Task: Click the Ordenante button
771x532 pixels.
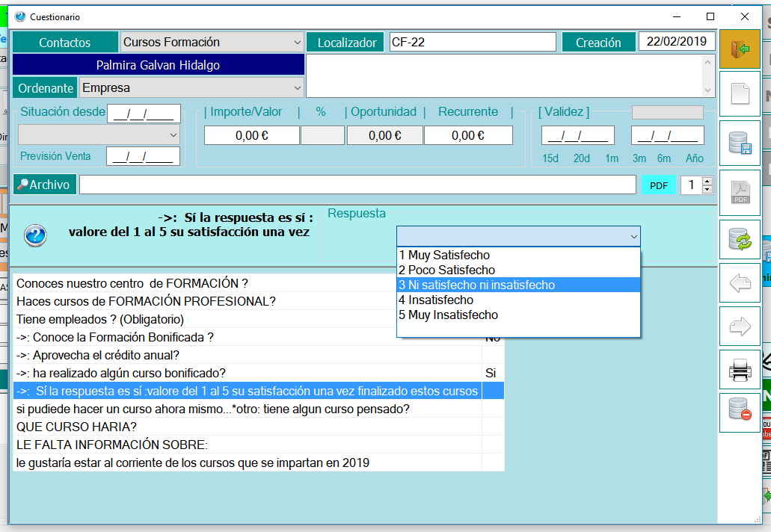Action: (x=45, y=88)
